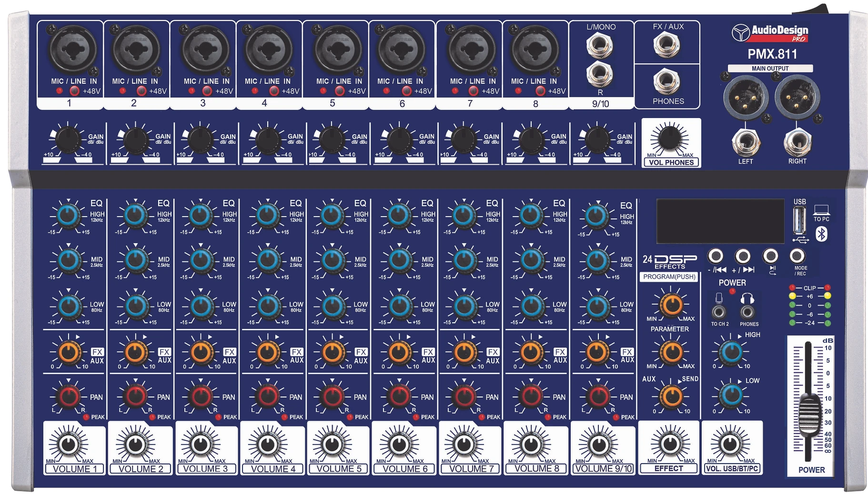Tap the Bluetooth icon near the USB port
Image resolution: width=868 pixels, height=496 pixels.
[x=821, y=234]
